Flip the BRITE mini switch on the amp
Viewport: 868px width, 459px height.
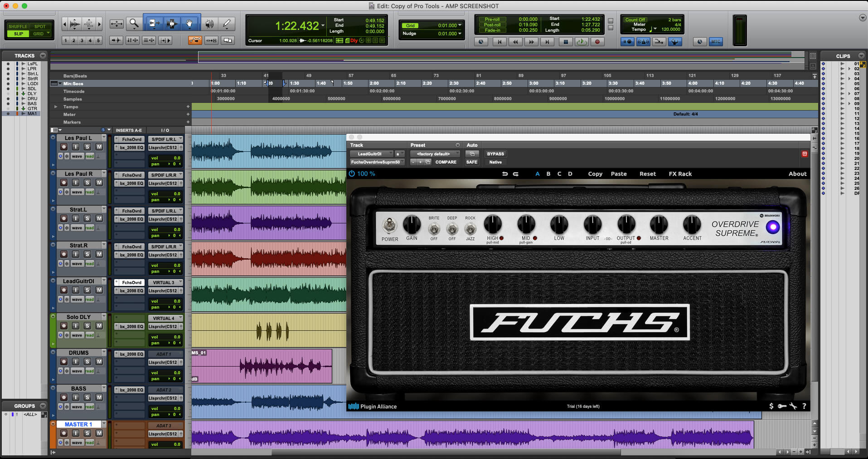pyautogui.click(x=434, y=229)
